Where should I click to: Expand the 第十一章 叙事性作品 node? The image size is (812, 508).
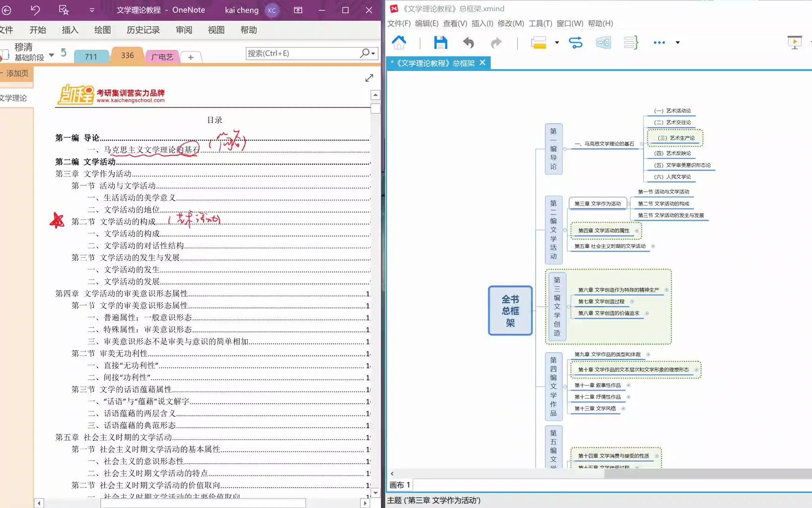(628, 385)
